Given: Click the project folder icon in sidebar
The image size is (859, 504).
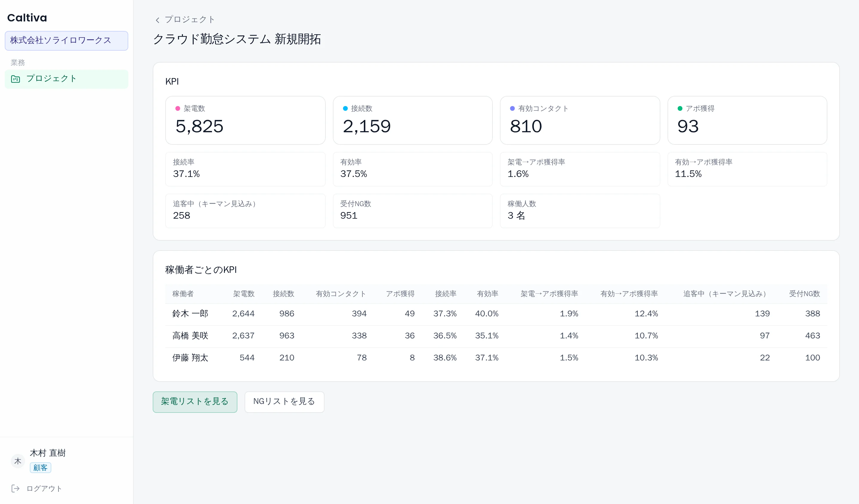Looking at the screenshot, I should 16,79.
